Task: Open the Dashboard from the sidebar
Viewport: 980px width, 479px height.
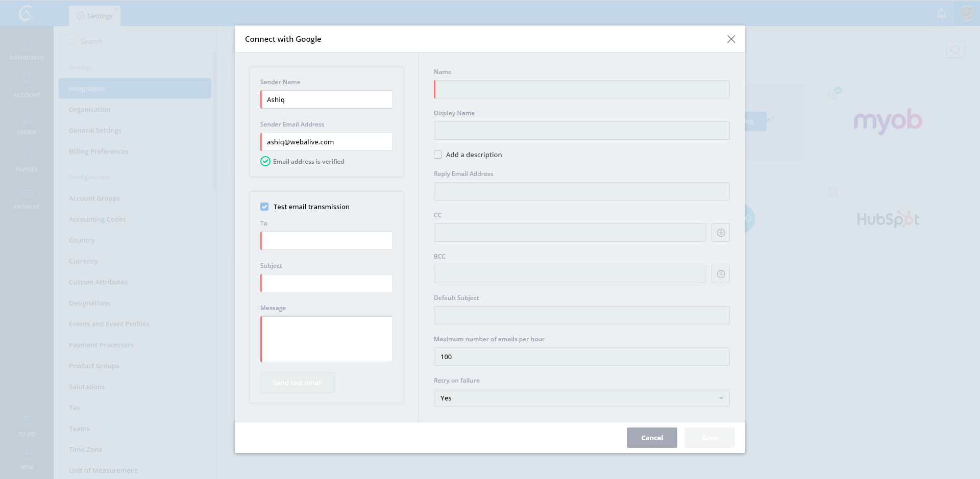Action: [x=27, y=49]
